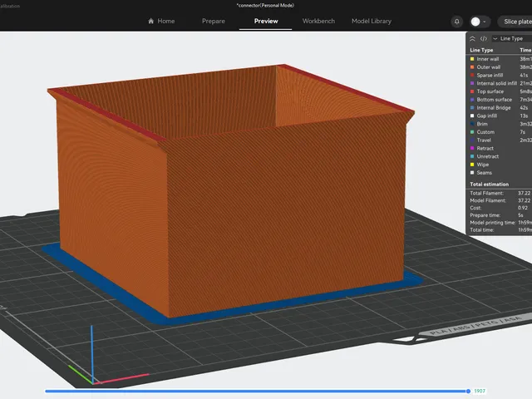Click the Model Filament row
The width and height of the screenshot is (532, 399).
click(x=500, y=200)
